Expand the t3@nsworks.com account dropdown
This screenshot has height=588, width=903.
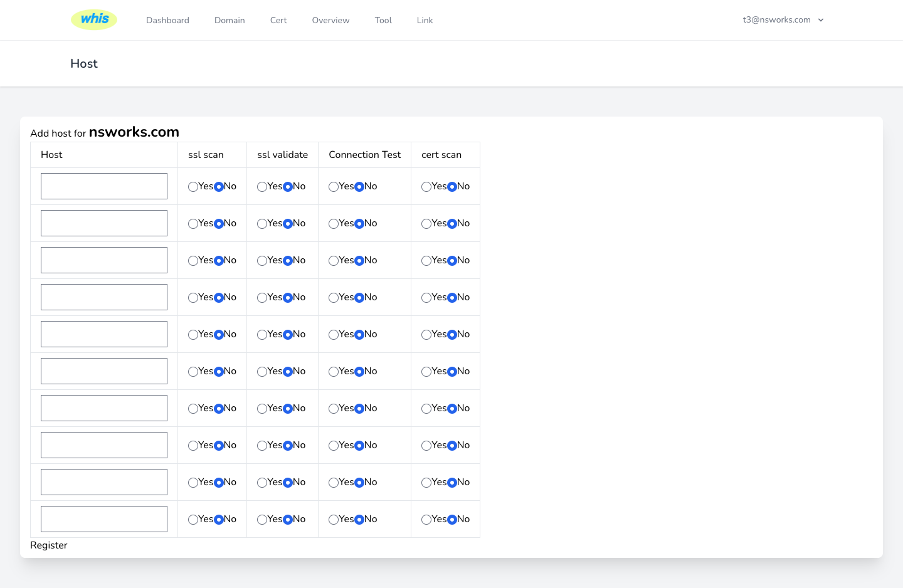[x=783, y=20]
